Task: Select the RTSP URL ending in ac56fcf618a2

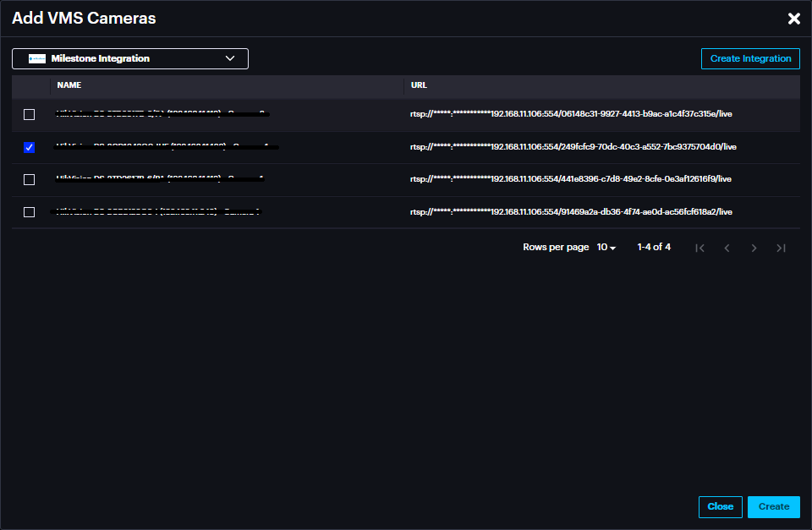Action: pyautogui.click(x=570, y=212)
